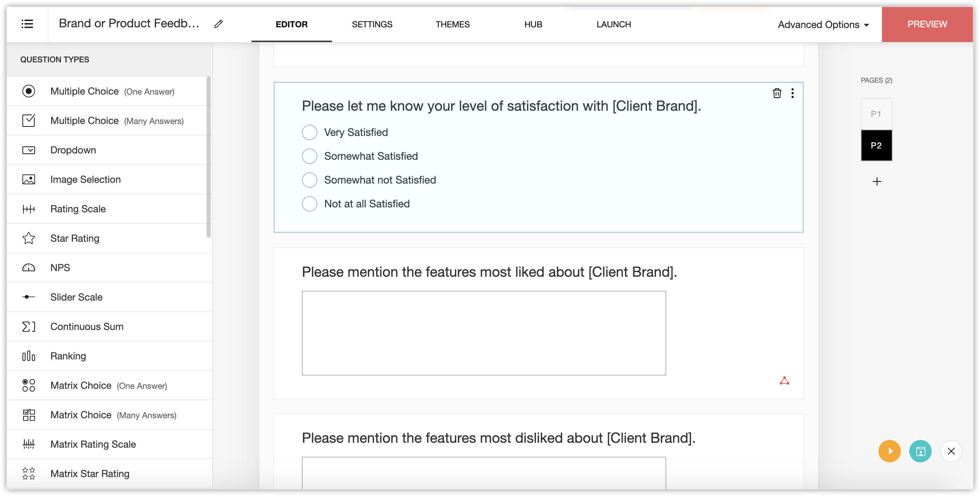Click the red logic branching icon
Image resolution: width=980 pixels, height=496 pixels.
784,381
